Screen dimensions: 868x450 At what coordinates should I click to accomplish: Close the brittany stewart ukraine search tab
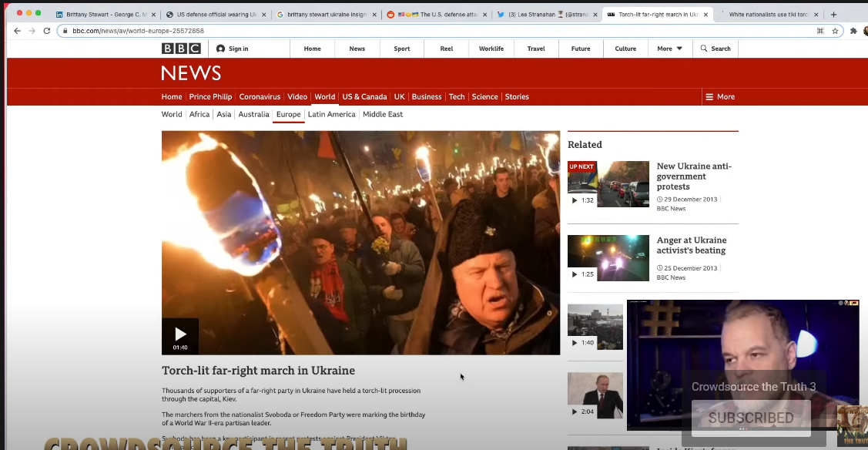point(374,15)
